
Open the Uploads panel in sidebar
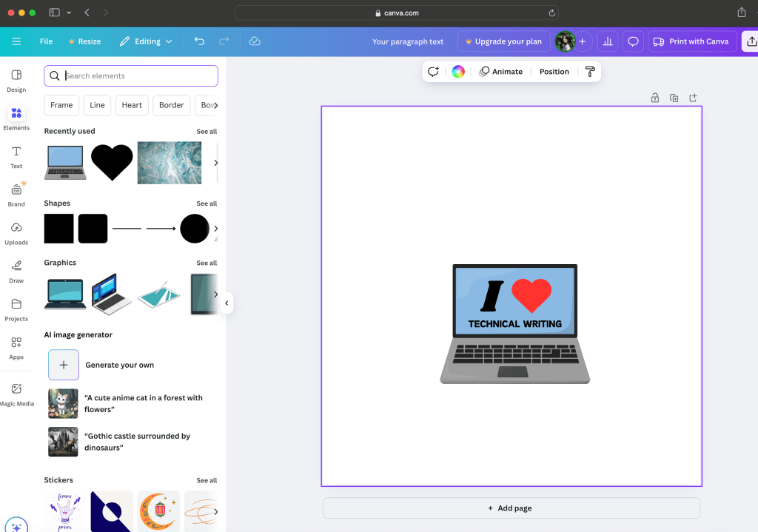point(16,232)
